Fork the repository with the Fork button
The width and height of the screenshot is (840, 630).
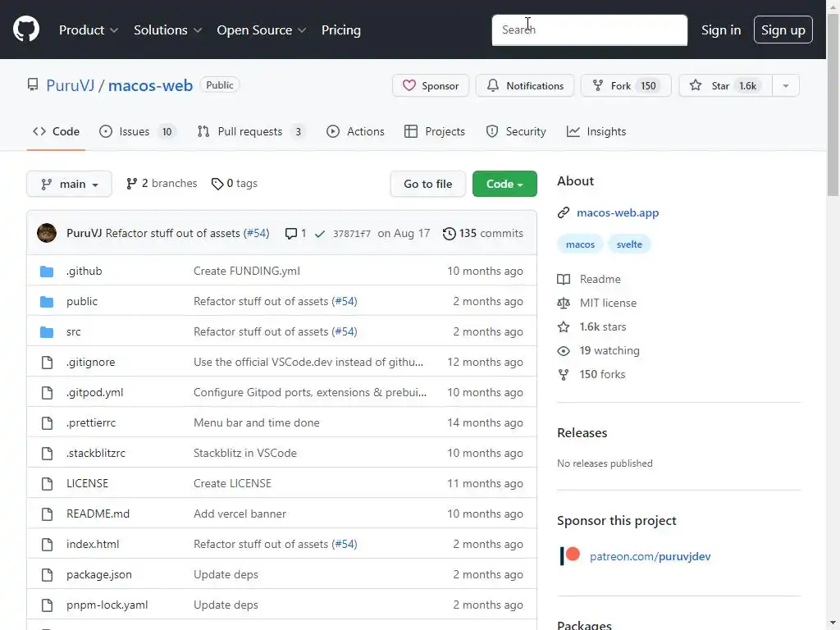626,85
